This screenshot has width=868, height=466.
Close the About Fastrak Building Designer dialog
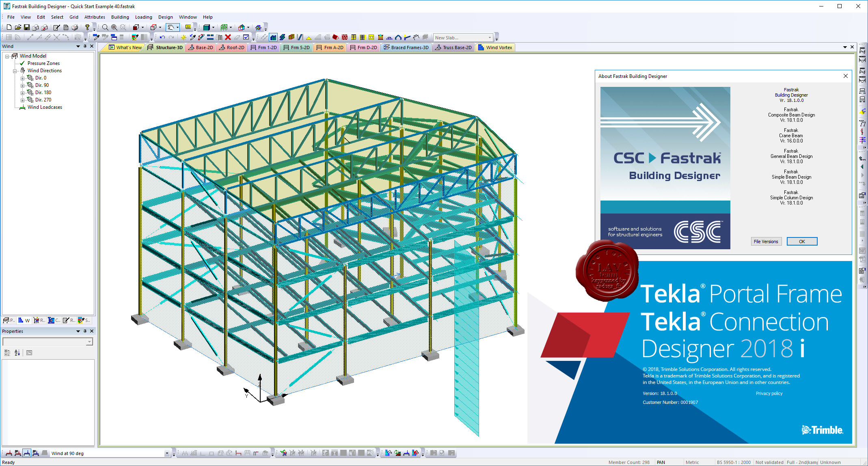tap(845, 76)
